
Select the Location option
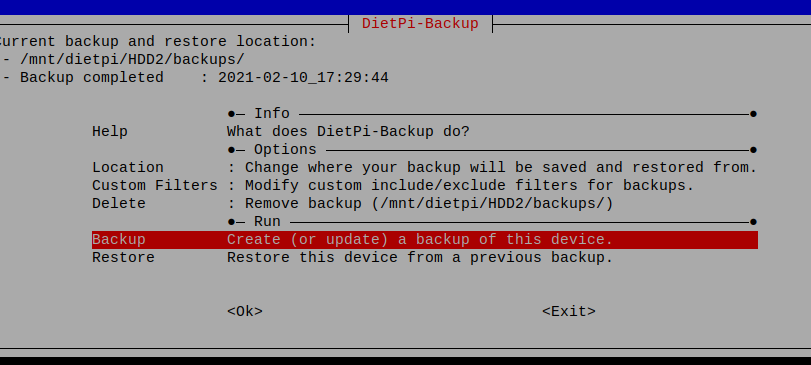click(128, 168)
